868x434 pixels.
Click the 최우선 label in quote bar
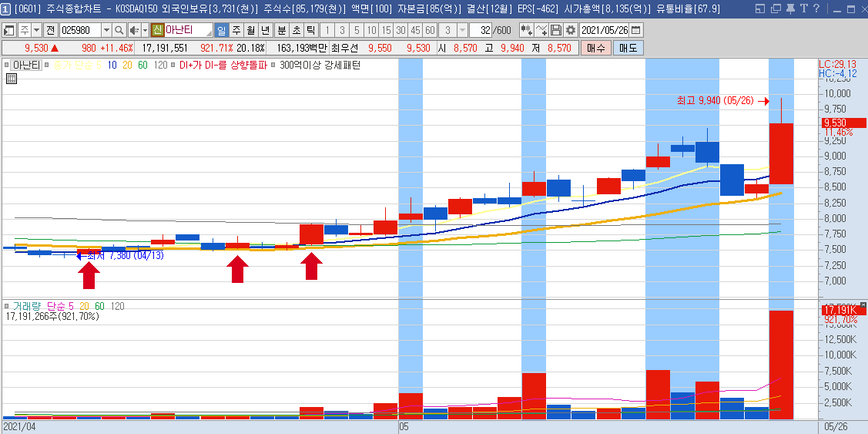[344, 49]
